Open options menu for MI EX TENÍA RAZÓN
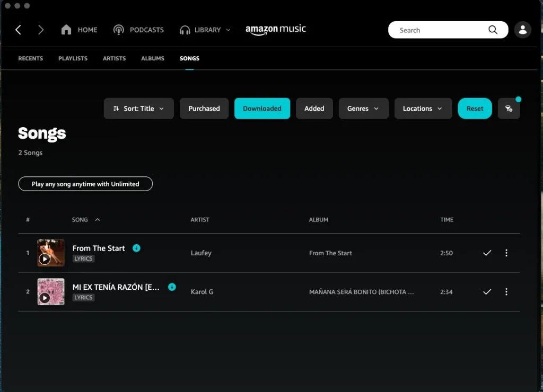Image resolution: width=543 pixels, height=392 pixels. pos(506,292)
